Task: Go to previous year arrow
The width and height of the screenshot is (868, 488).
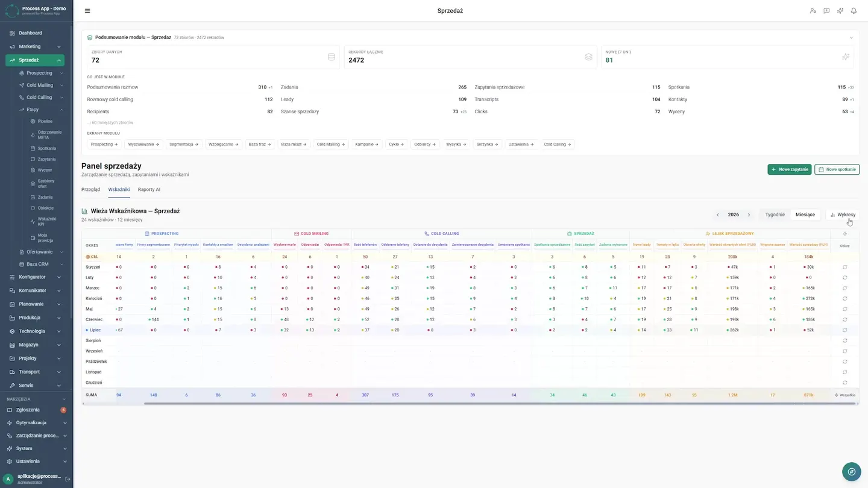Action: [x=717, y=214]
